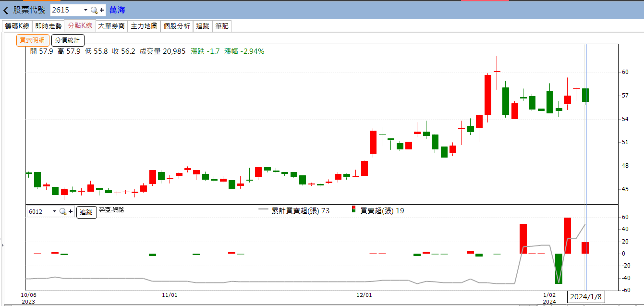The image size is (644, 306).
Task: Click the 12/01 date axis label
Action: coord(365,295)
